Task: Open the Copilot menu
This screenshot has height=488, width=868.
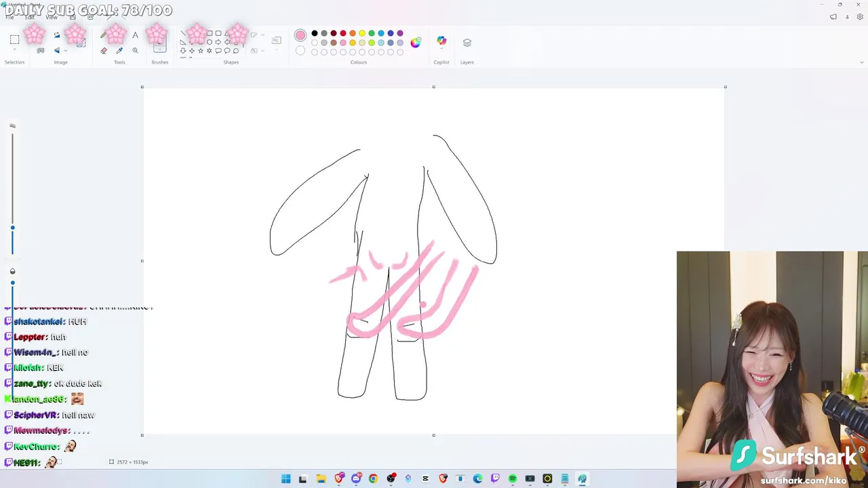Action: point(441,41)
